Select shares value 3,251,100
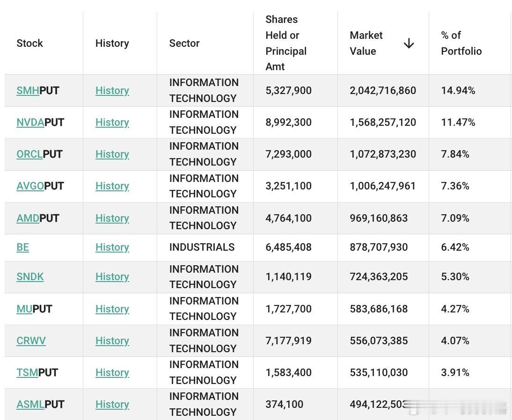512x420 pixels. tap(289, 186)
